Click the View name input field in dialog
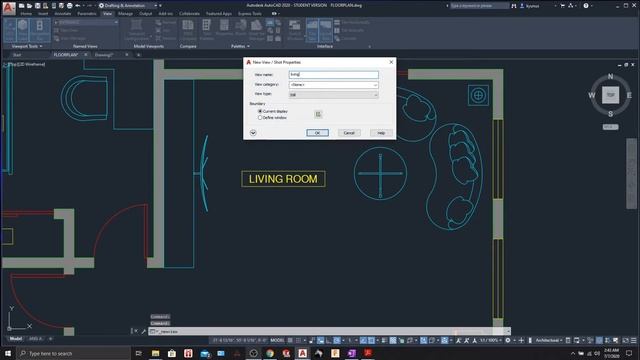Image resolution: width=640 pixels, height=360 pixels. click(x=333, y=75)
